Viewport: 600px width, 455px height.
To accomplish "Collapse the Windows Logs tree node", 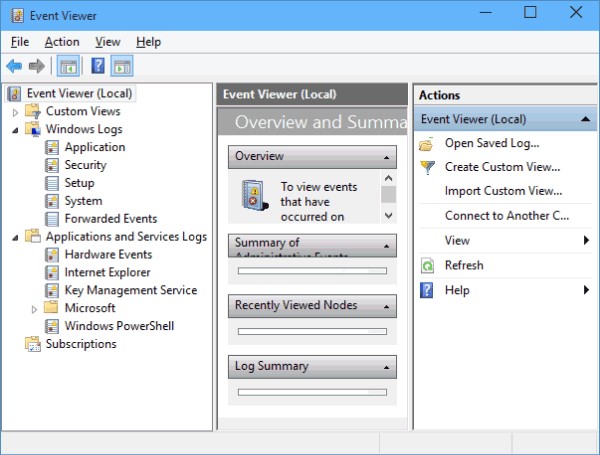I will (15, 130).
